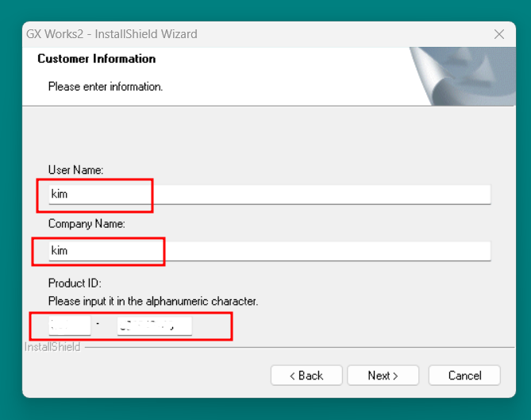Focus the second Product ID box

pos(155,326)
